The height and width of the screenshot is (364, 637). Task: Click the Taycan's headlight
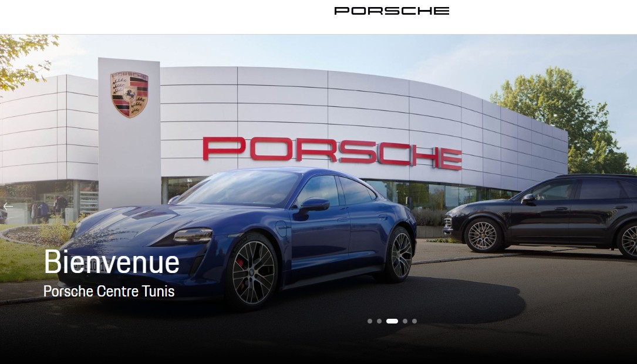(x=193, y=235)
